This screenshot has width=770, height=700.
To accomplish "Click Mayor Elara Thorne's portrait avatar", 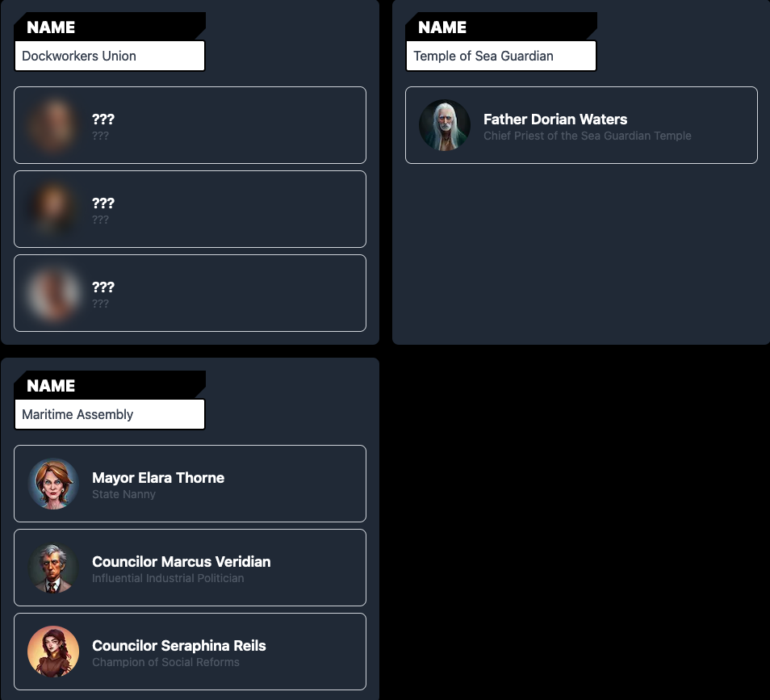I will pyautogui.click(x=53, y=484).
